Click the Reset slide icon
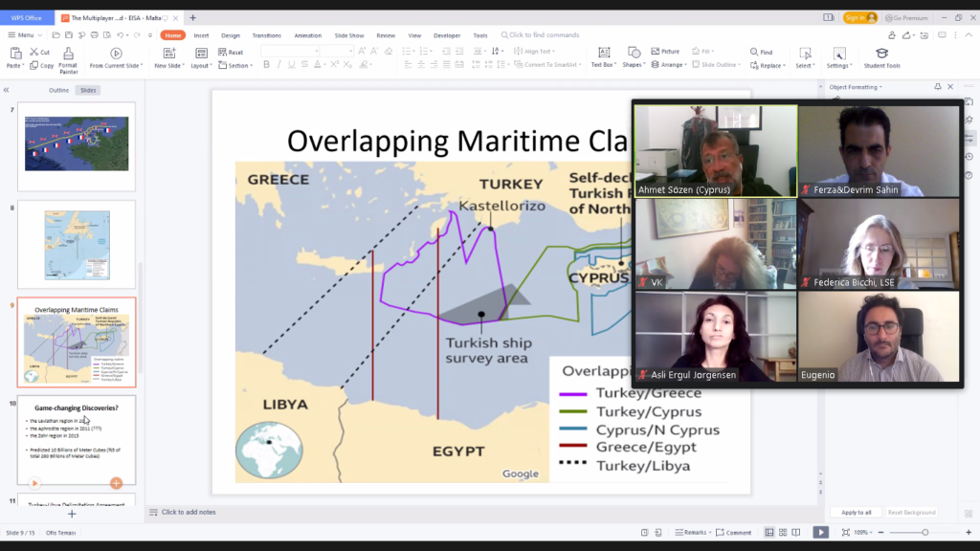 [222, 52]
